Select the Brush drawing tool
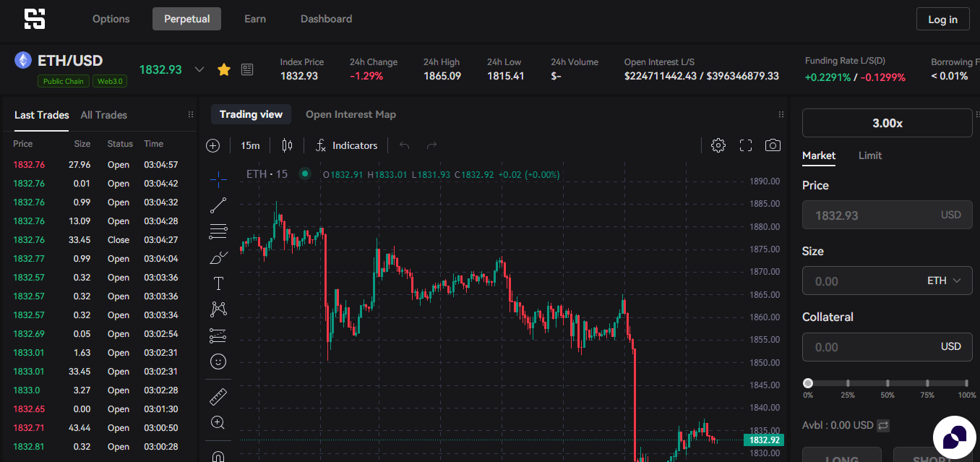Image resolution: width=980 pixels, height=462 pixels. coord(218,257)
